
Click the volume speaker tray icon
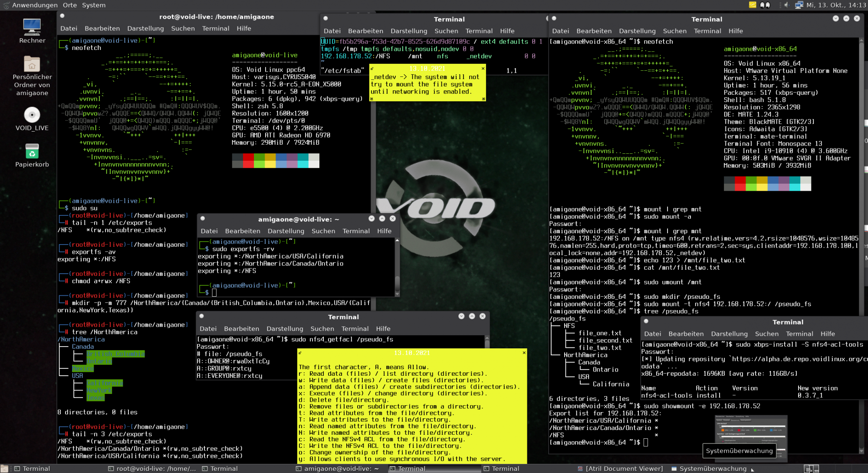[x=786, y=5]
